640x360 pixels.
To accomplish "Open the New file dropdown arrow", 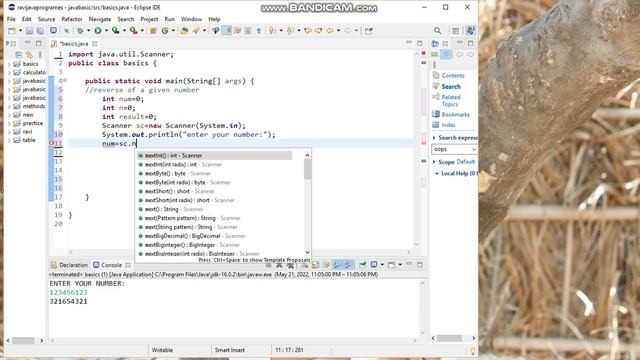I will point(20,31).
